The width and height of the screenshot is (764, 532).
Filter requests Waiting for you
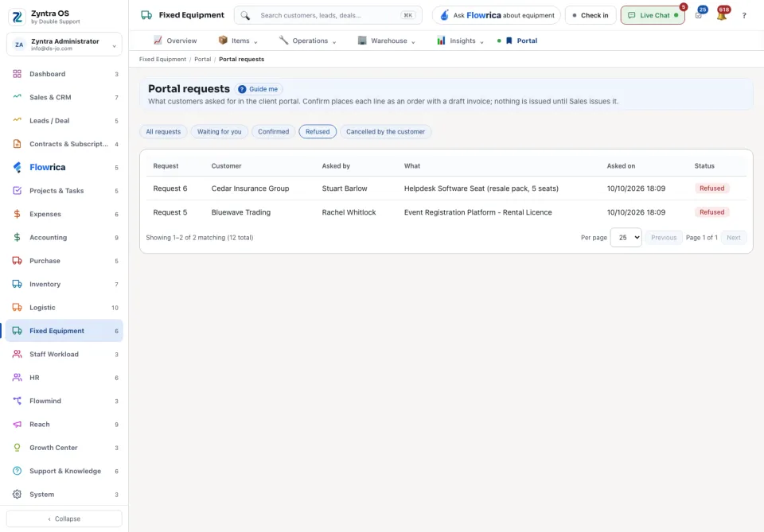(220, 131)
